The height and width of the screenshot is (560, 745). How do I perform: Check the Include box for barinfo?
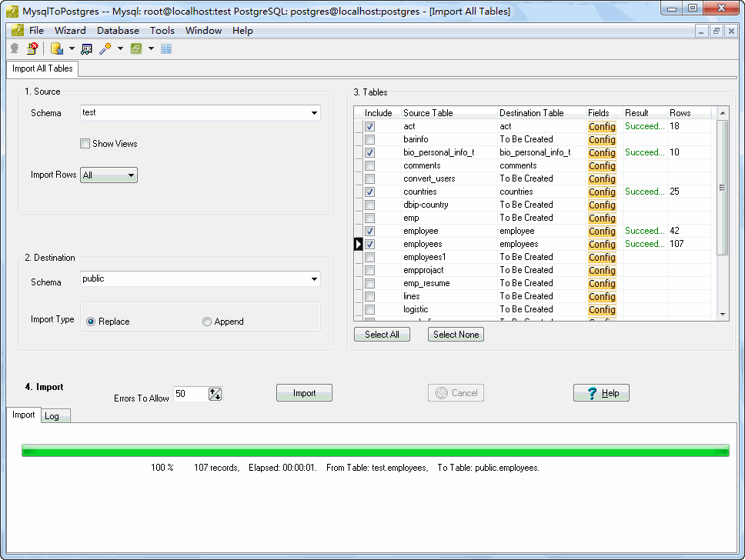pos(369,140)
